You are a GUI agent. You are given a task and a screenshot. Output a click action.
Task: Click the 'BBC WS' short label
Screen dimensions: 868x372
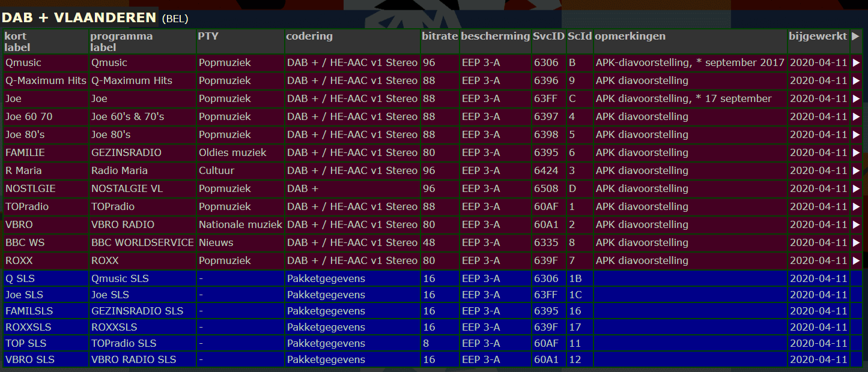[25, 242]
